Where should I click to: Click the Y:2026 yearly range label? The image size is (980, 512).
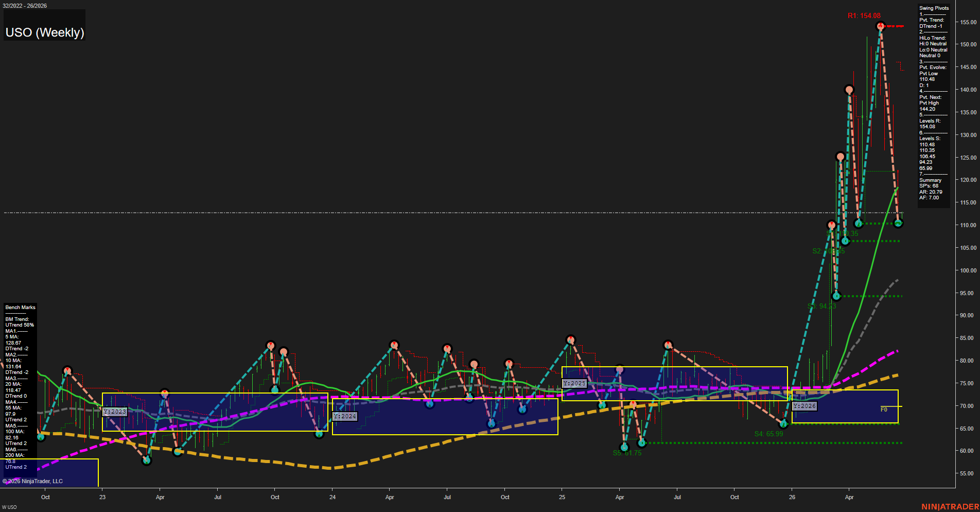(x=804, y=406)
